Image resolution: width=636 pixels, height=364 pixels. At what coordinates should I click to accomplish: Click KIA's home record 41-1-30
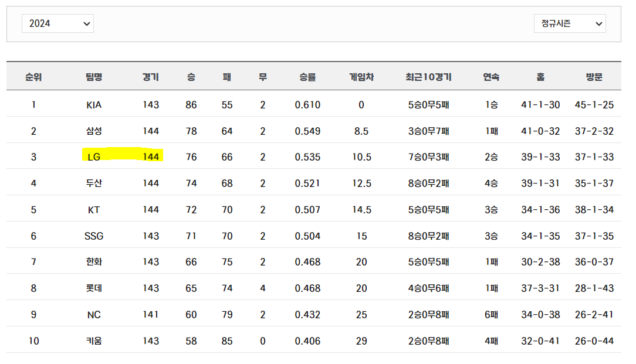pyautogui.click(x=540, y=105)
